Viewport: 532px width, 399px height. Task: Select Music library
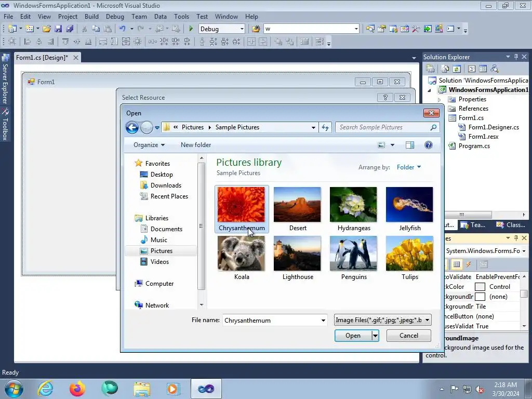pyautogui.click(x=159, y=240)
